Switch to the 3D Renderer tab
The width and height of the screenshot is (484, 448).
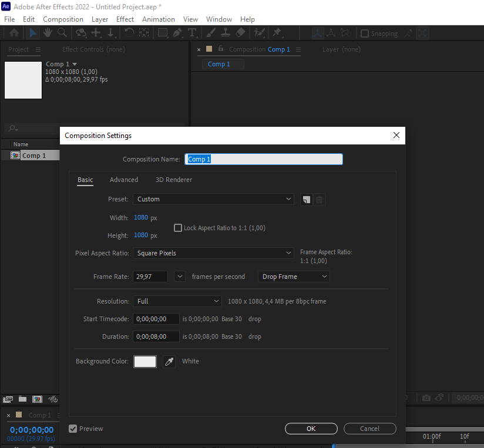[174, 180]
